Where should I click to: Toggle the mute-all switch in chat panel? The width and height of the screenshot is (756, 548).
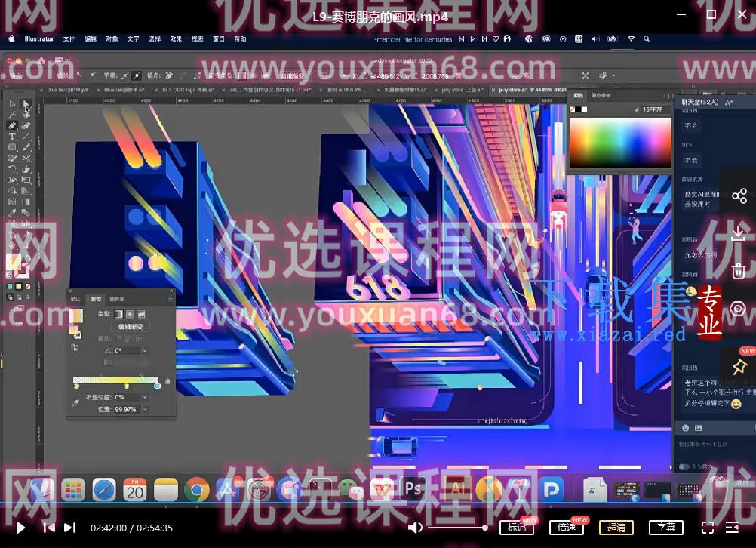pyautogui.click(x=684, y=467)
